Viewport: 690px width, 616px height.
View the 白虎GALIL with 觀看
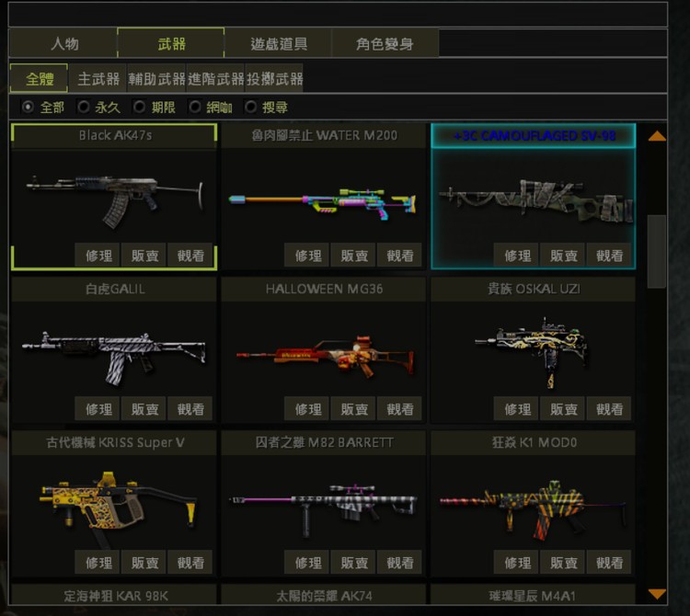190,409
